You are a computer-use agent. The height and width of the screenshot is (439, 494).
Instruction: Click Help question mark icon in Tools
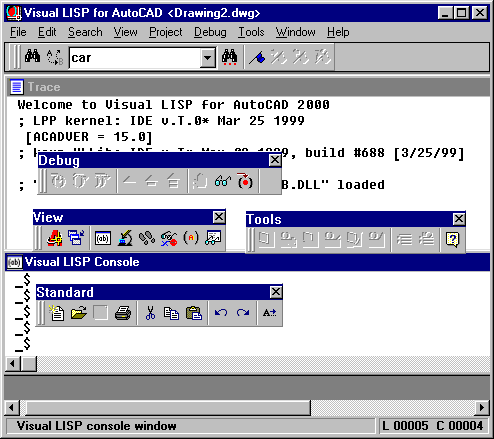coord(452,239)
